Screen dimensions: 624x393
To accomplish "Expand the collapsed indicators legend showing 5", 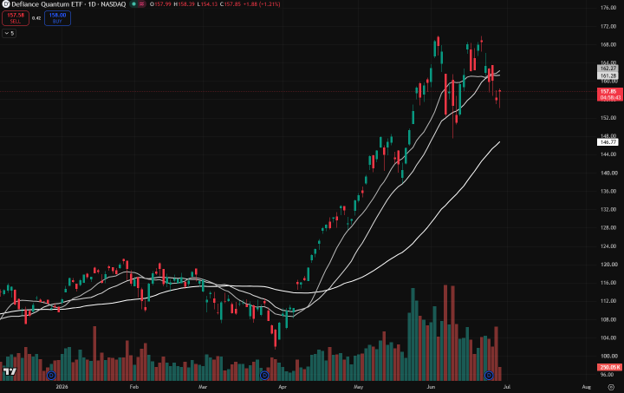I will point(9,33).
